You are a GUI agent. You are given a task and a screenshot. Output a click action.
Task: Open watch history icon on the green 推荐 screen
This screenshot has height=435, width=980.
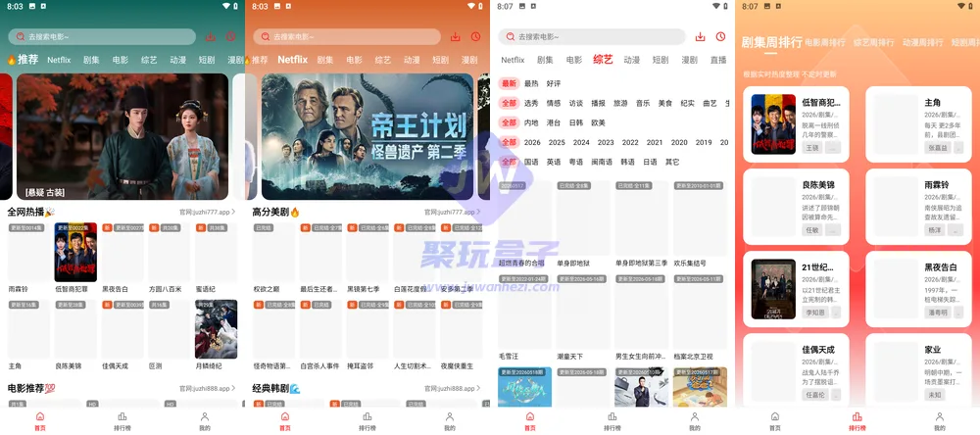230,37
